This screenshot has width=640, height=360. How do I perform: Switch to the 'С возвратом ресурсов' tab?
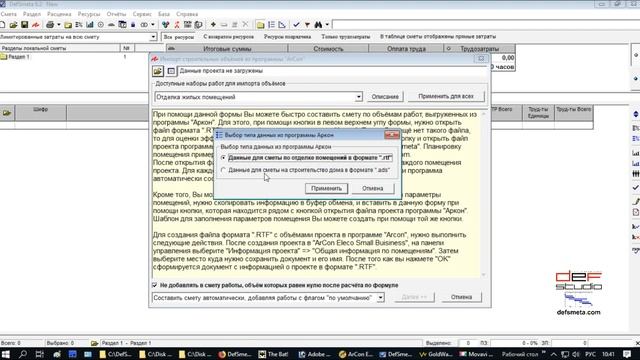229,37
